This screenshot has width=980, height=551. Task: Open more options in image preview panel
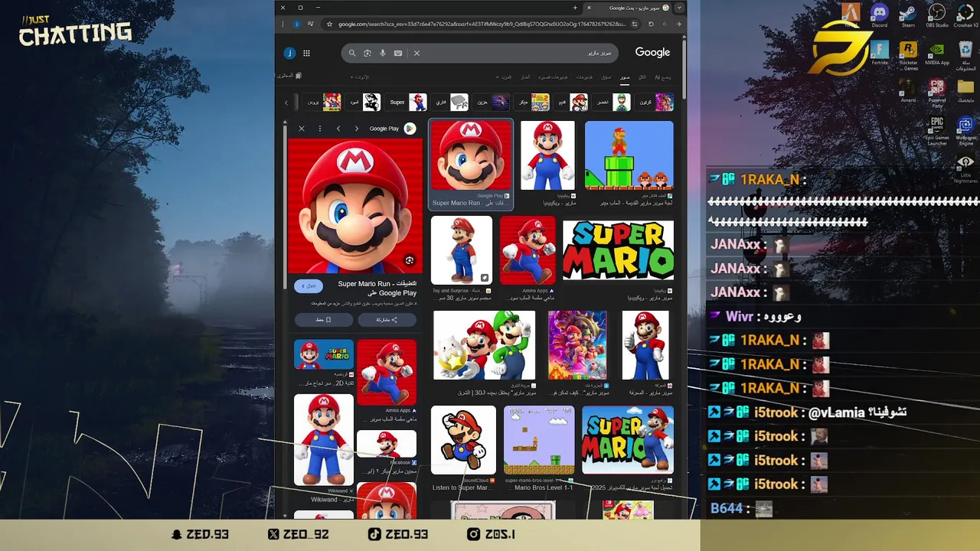(x=320, y=129)
